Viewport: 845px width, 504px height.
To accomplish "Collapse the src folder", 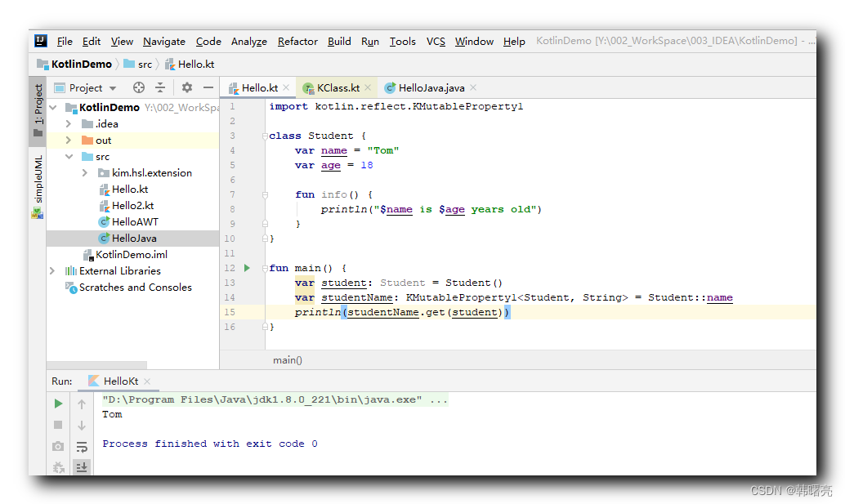I will [x=69, y=157].
